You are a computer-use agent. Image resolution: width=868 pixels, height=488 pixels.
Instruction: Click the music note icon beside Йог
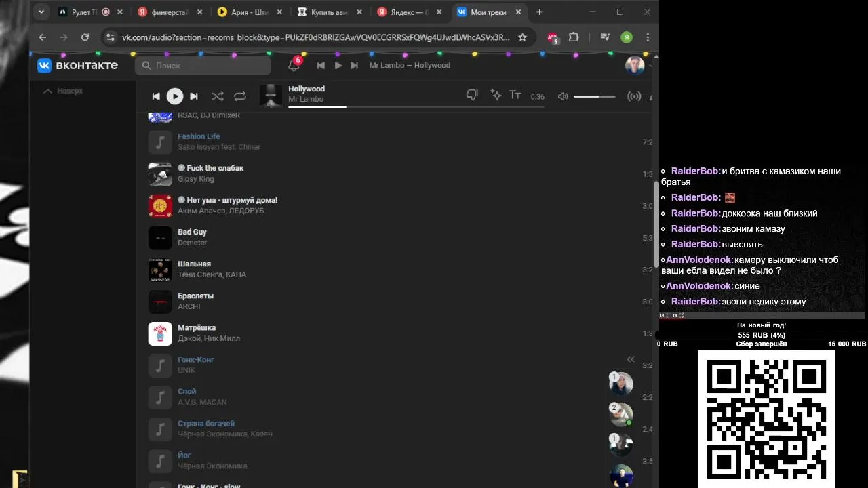tap(160, 461)
